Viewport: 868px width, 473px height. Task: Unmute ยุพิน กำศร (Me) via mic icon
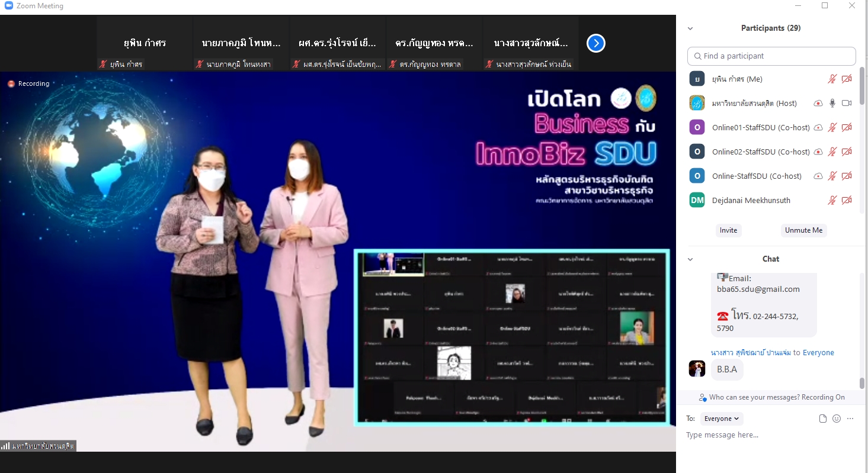point(832,78)
